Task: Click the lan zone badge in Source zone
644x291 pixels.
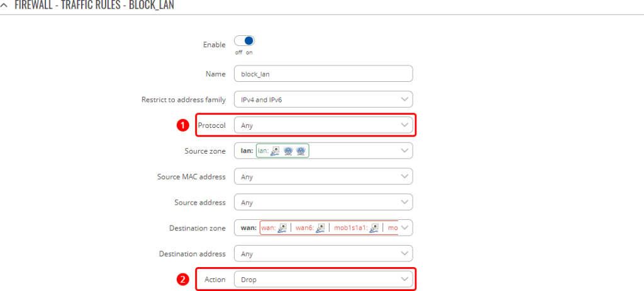Action: coord(282,151)
